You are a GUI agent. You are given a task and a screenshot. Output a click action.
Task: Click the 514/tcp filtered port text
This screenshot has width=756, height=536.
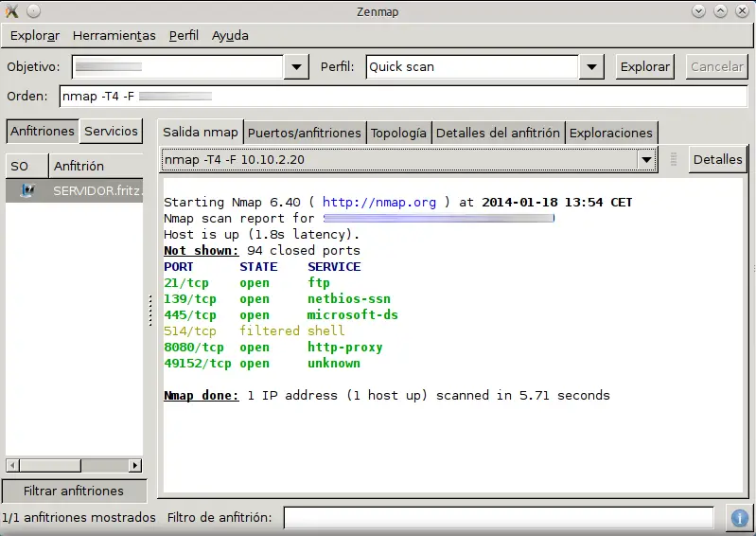190,331
